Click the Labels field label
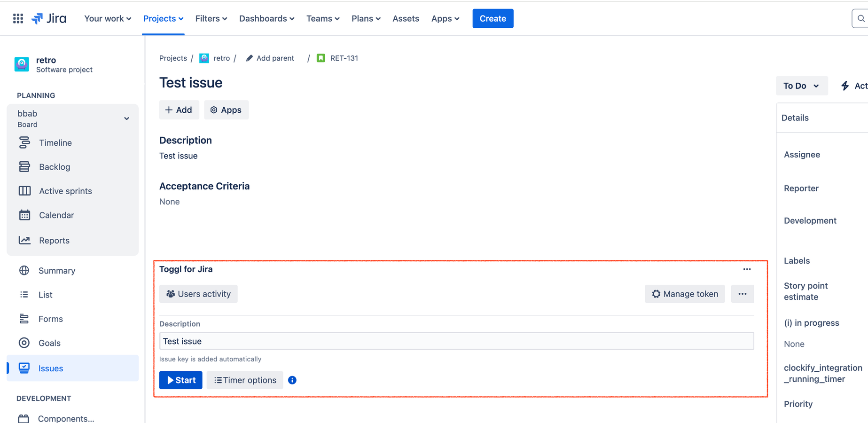 click(x=797, y=260)
